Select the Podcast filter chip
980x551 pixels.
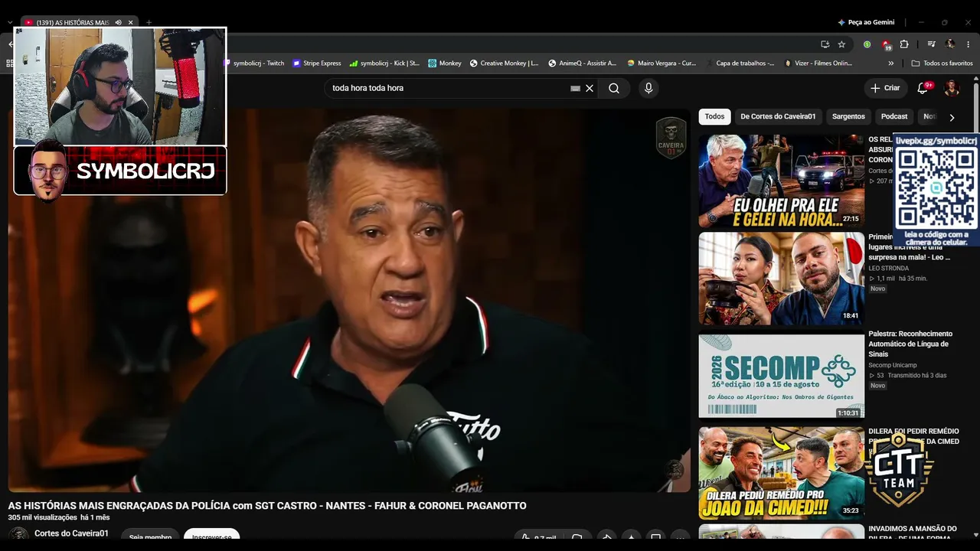tap(894, 116)
